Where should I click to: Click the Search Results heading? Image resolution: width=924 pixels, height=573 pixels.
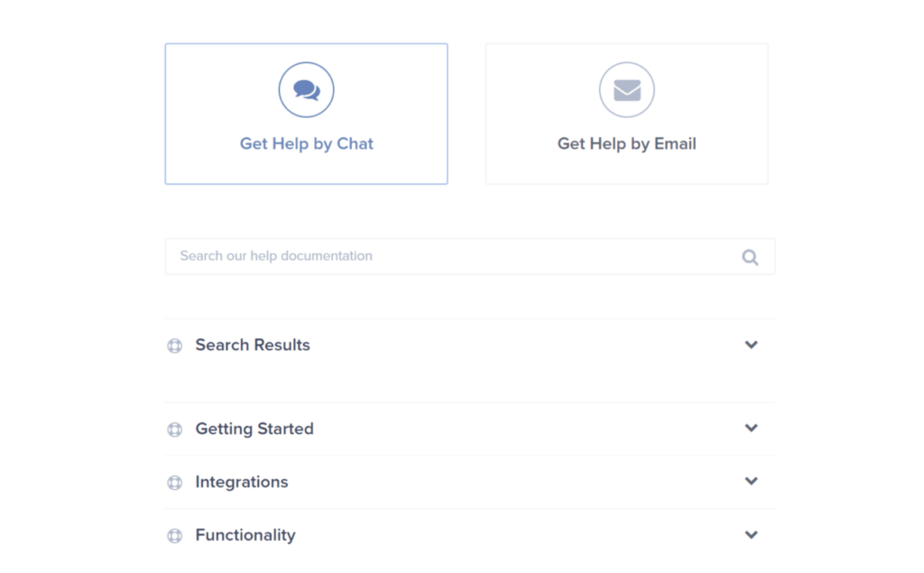click(253, 345)
